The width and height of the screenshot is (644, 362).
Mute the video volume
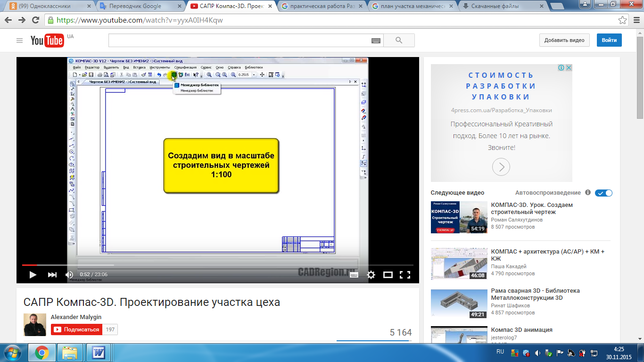(x=69, y=274)
